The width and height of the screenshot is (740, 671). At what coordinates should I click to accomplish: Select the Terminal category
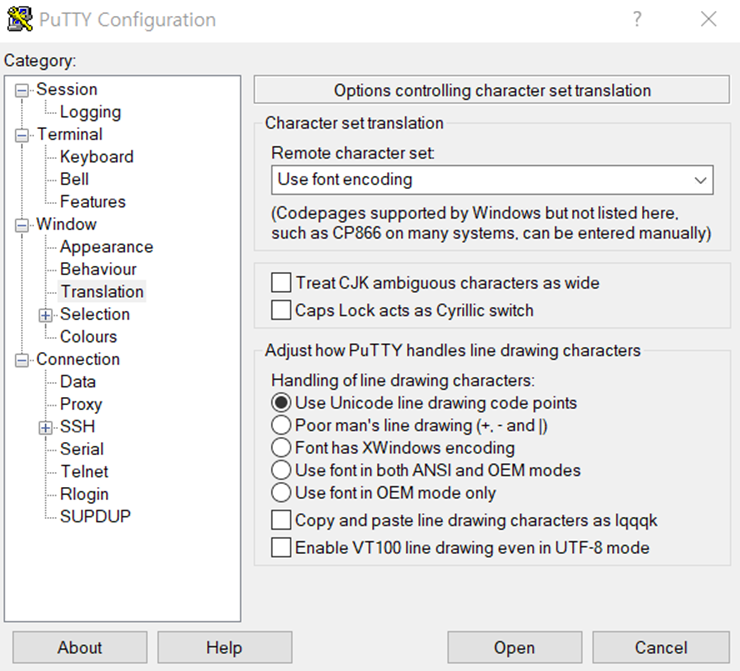click(x=69, y=134)
